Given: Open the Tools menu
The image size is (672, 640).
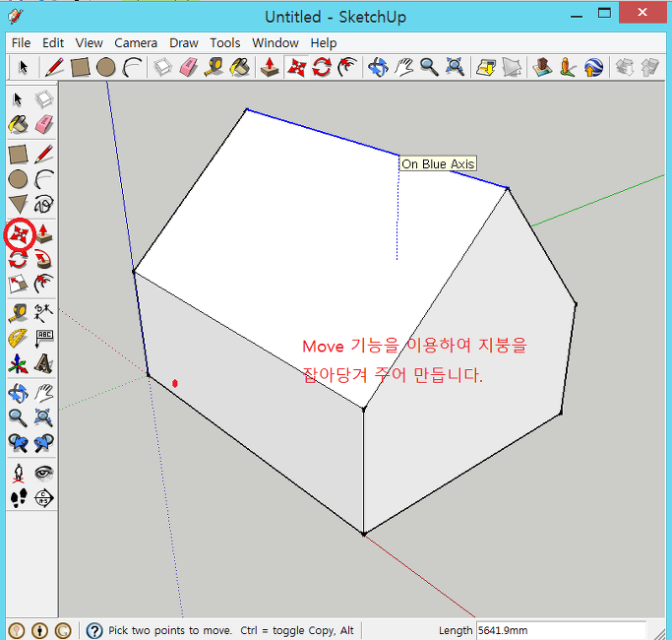Looking at the screenshot, I should [224, 43].
